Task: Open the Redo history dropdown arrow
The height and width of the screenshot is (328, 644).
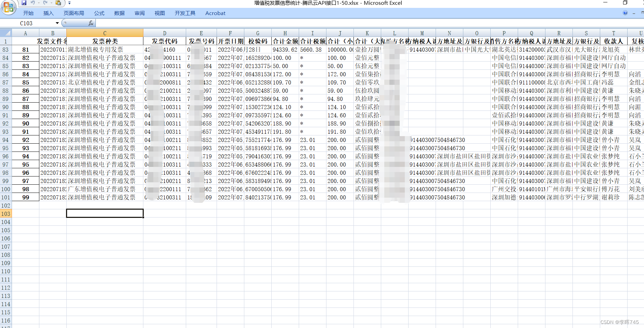Action: [x=51, y=3]
